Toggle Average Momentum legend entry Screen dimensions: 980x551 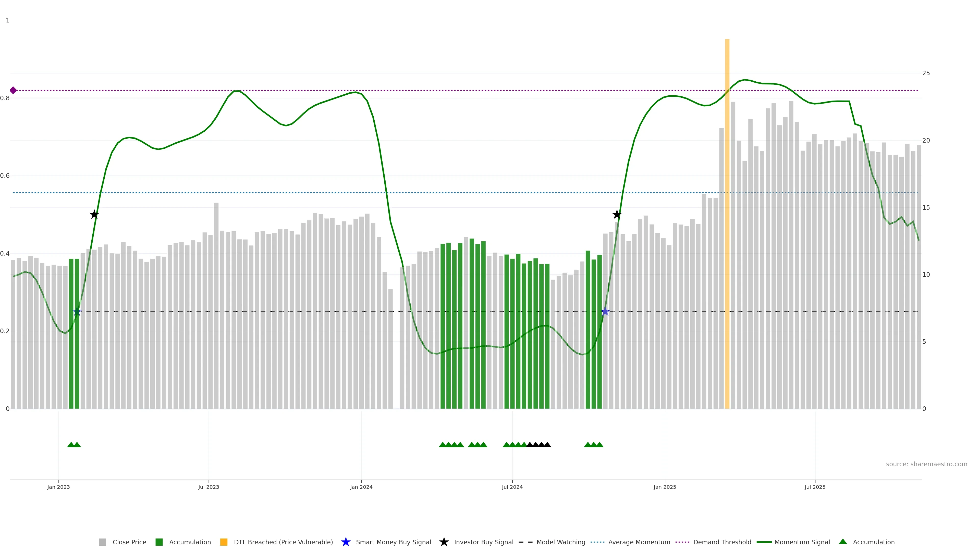(639, 542)
